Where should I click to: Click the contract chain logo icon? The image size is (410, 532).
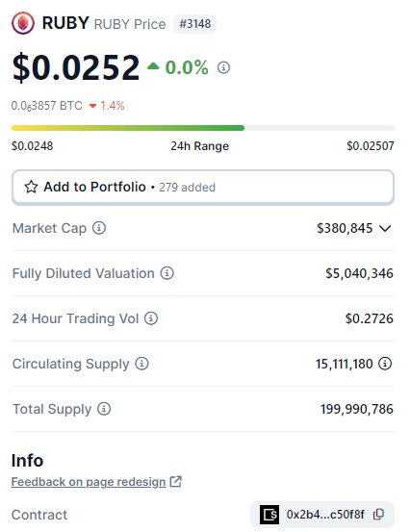(269, 515)
